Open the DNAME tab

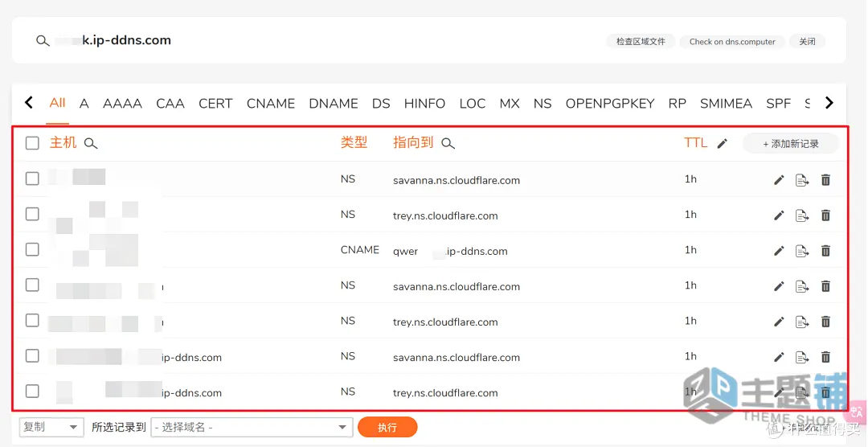[x=334, y=104]
